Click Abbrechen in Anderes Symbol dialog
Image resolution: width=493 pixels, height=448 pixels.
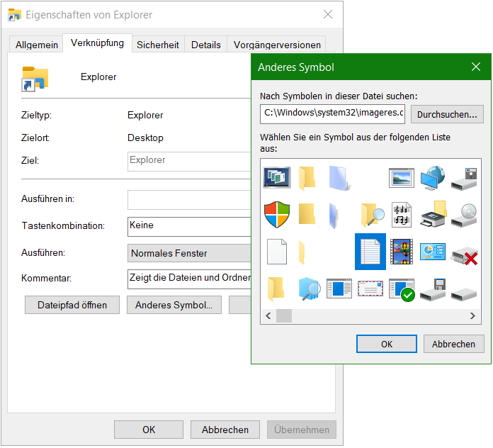click(x=453, y=344)
